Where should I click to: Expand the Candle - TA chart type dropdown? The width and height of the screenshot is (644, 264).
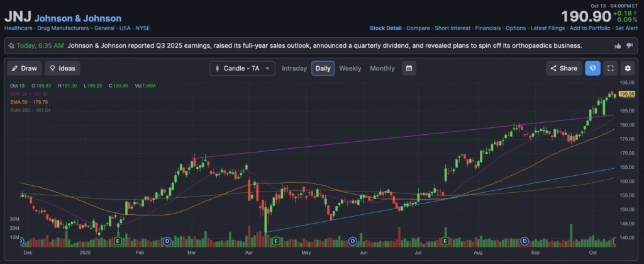(242, 68)
